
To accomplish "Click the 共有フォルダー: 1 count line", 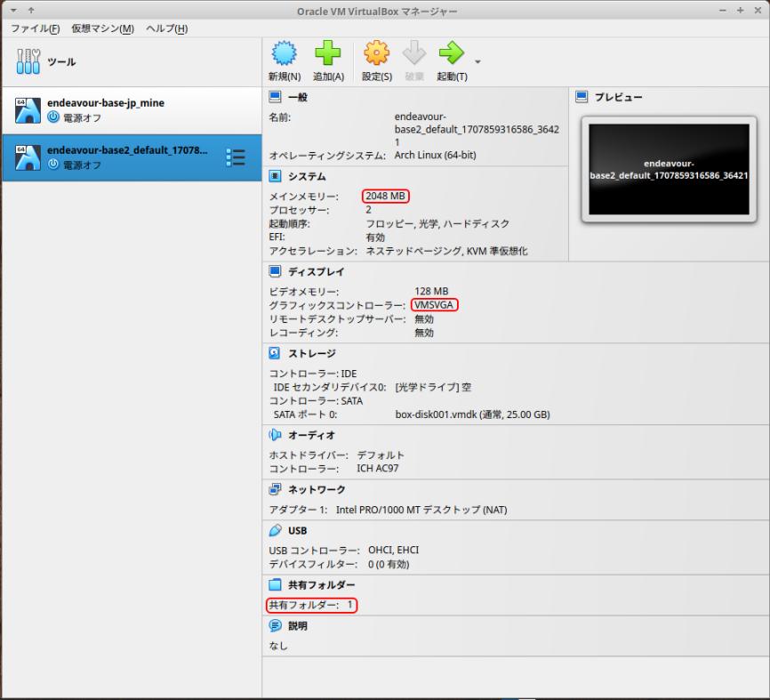I will (311, 605).
